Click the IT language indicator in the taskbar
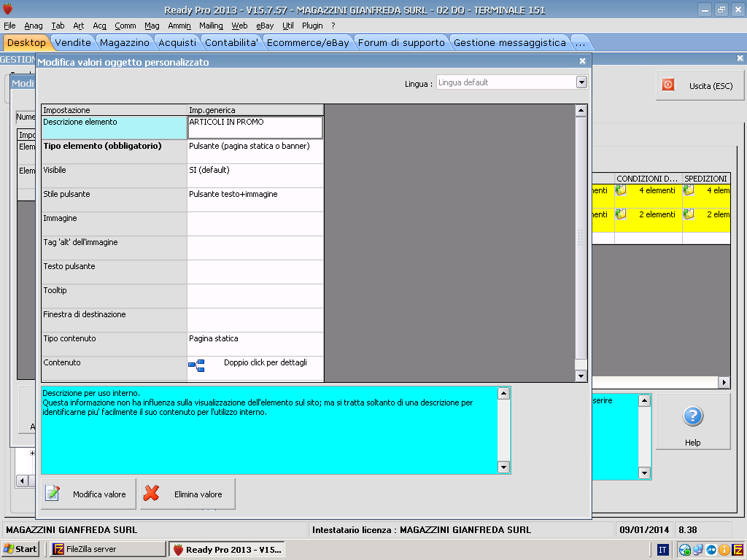Viewport: 747px width, 560px height. click(x=662, y=550)
